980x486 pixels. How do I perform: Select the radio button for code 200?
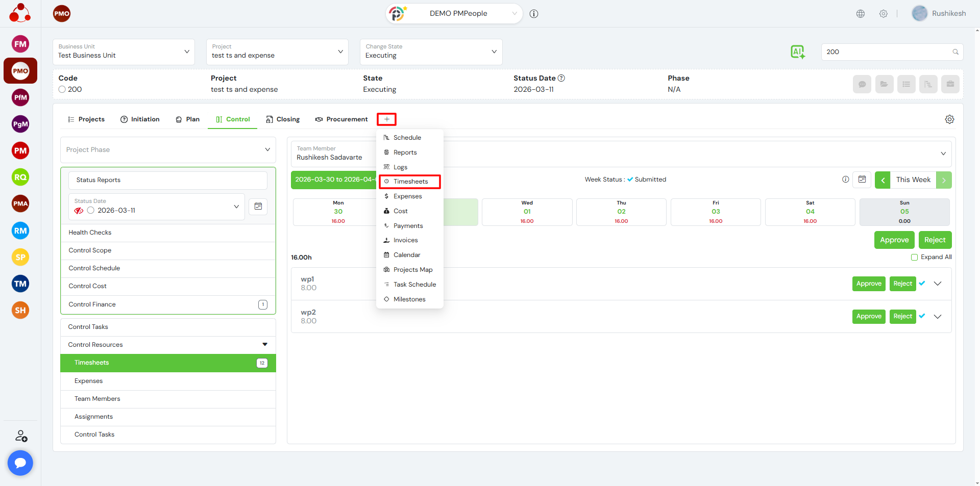(62, 89)
